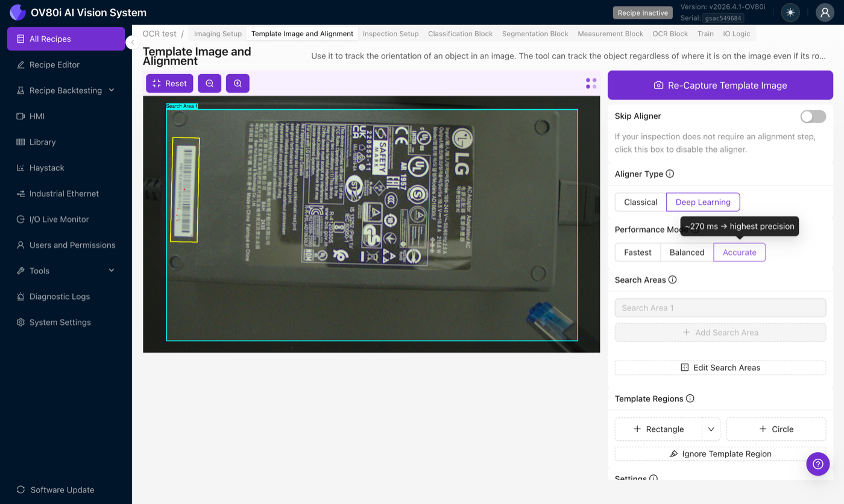
Task: Switch to the OCR Block tab
Action: (x=670, y=34)
